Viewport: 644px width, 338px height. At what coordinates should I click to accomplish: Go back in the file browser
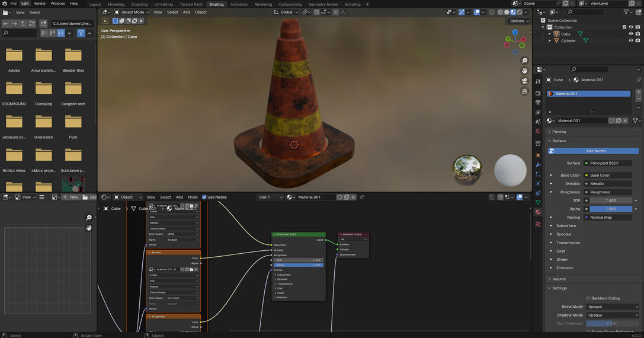click(x=6, y=24)
